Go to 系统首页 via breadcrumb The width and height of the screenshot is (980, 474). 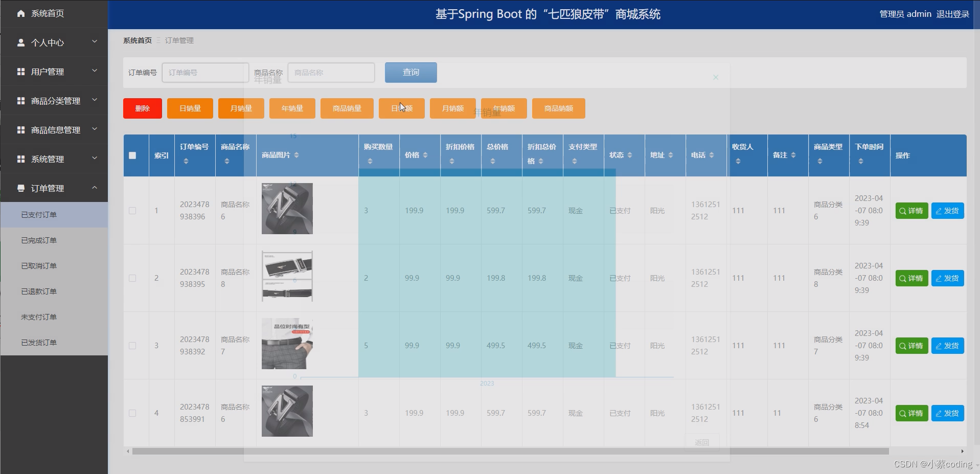138,40
